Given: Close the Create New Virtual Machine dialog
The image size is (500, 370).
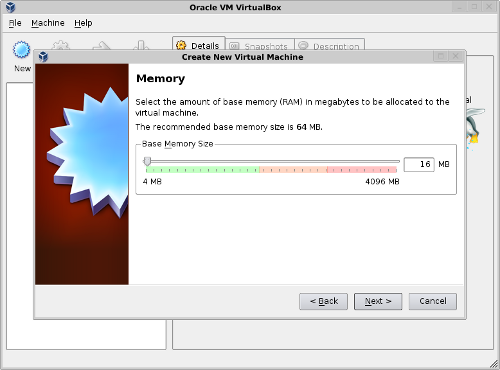Looking at the screenshot, I should click(455, 56).
